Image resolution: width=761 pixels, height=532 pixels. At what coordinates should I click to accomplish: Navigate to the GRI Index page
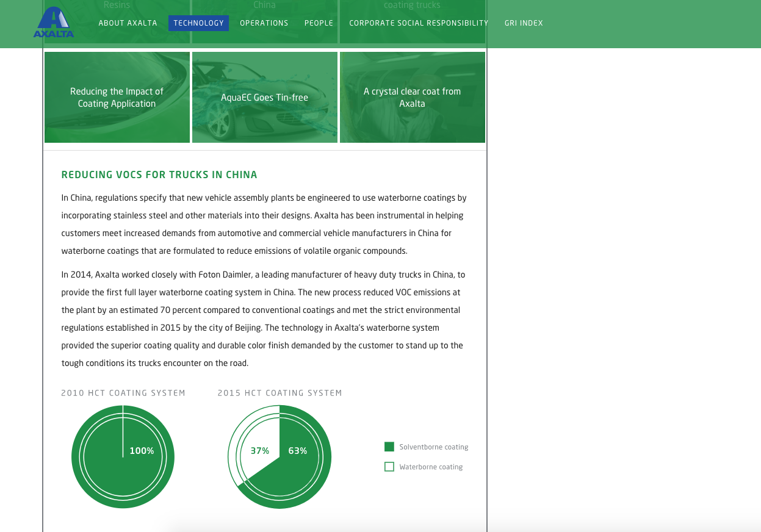pyautogui.click(x=524, y=23)
